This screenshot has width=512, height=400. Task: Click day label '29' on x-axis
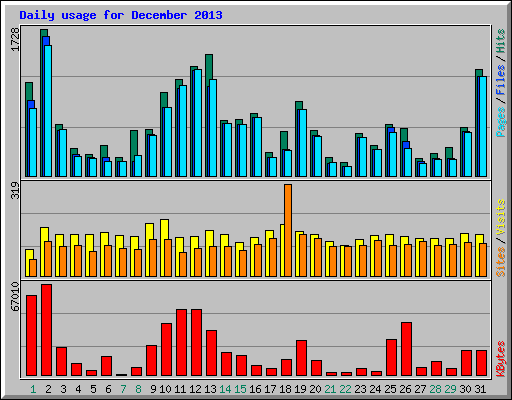450,389
